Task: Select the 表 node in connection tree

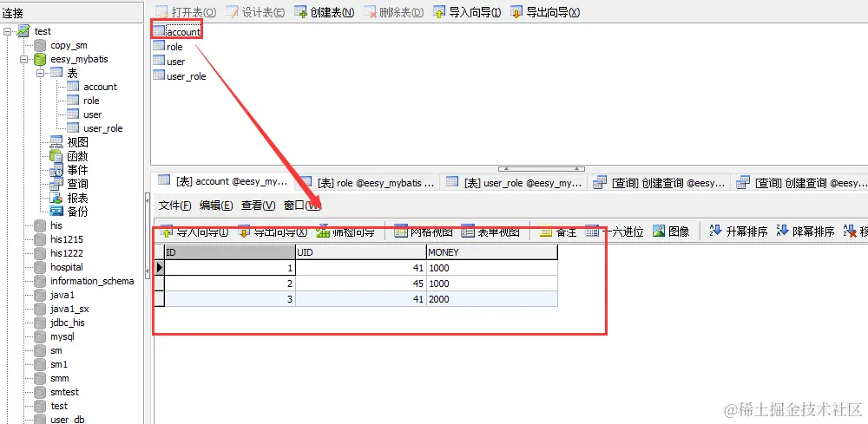Action: coord(65,73)
